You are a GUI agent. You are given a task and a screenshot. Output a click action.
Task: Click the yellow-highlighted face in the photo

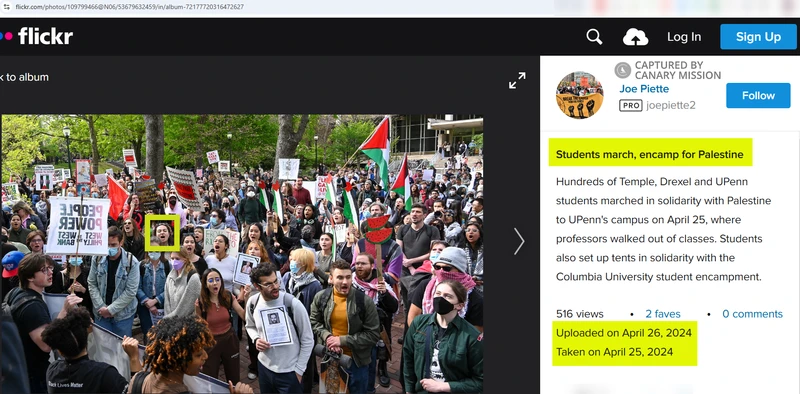click(162, 233)
